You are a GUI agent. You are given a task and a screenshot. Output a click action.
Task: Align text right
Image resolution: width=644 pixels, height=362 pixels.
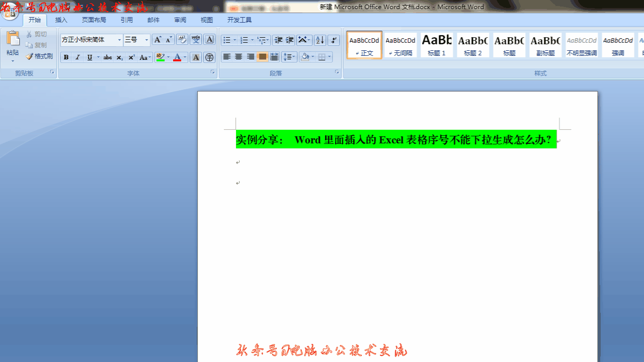click(251, 57)
